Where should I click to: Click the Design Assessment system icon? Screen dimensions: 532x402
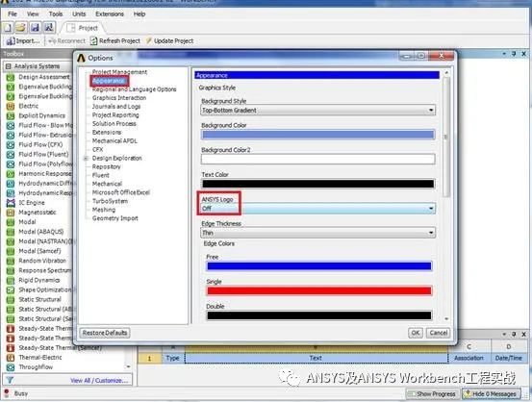11,77
